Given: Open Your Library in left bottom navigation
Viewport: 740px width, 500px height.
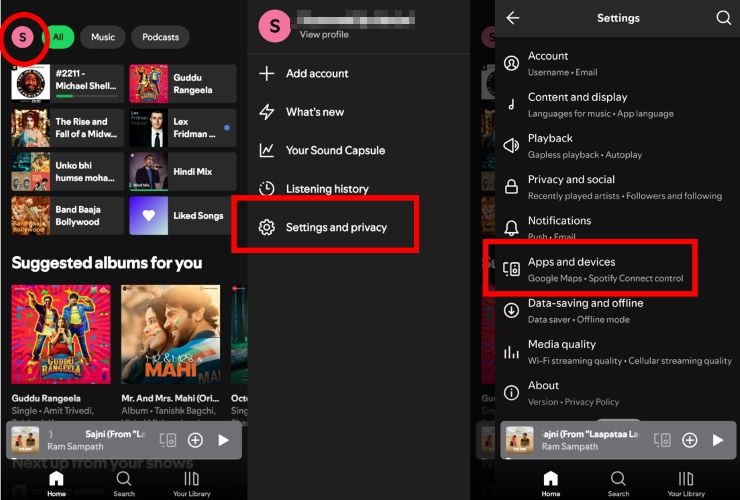Looking at the screenshot, I should [x=192, y=483].
